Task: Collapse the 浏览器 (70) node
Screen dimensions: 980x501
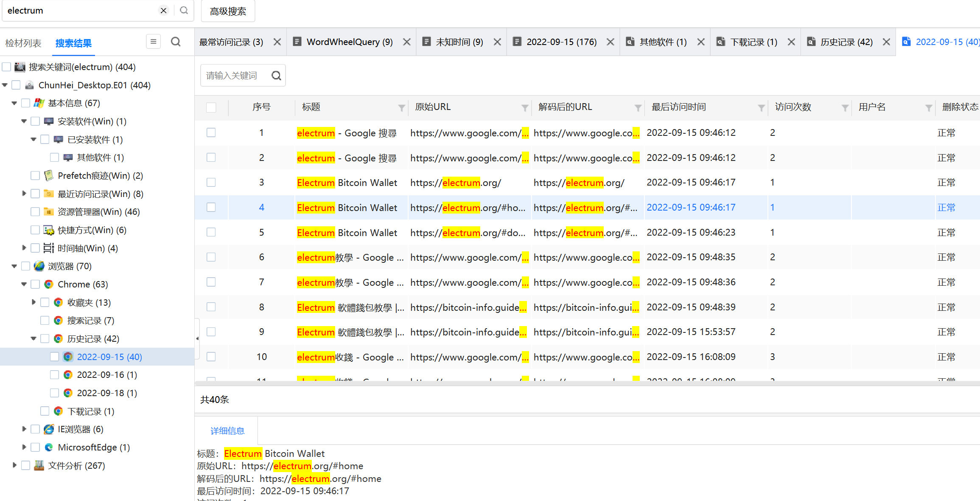Action: click(x=14, y=266)
